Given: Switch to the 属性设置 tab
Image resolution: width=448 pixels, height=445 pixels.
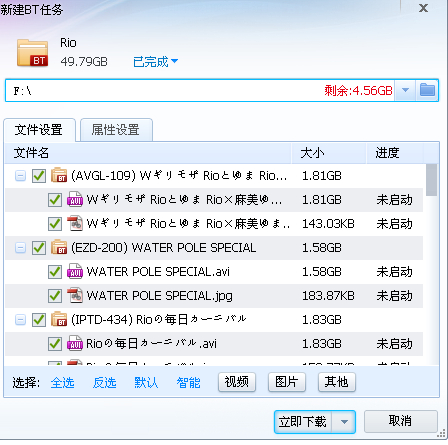Looking at the screenshot, I should coord(116,130).
